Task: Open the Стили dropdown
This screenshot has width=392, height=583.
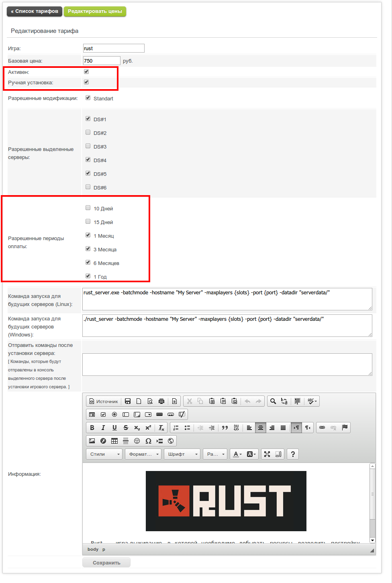Action: tap(104, 454)
